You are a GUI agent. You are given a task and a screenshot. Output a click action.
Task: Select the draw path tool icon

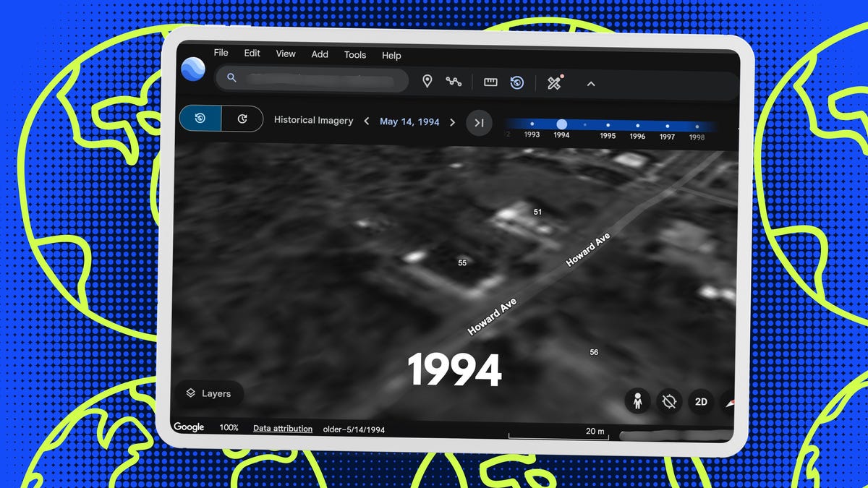tap(454, 82)
